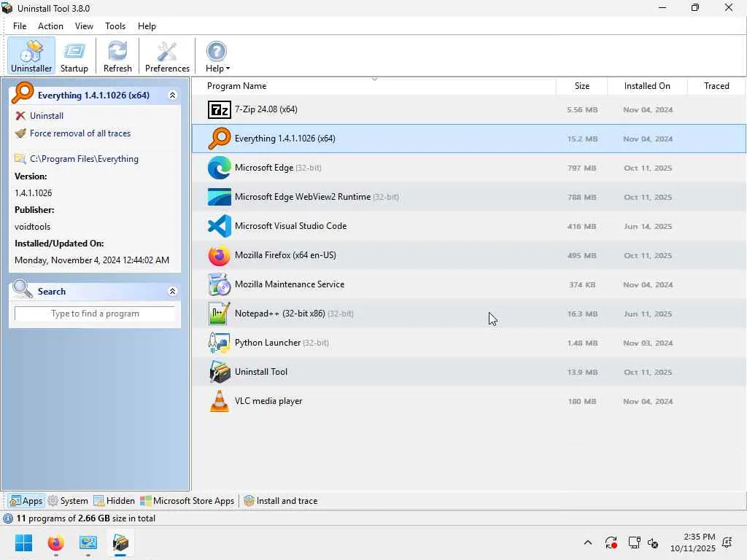Screen dimensions: 747x560
Task: Select Microsoft Visual Studio Code name
Action: pyautogui.click(x=290, y=226)
